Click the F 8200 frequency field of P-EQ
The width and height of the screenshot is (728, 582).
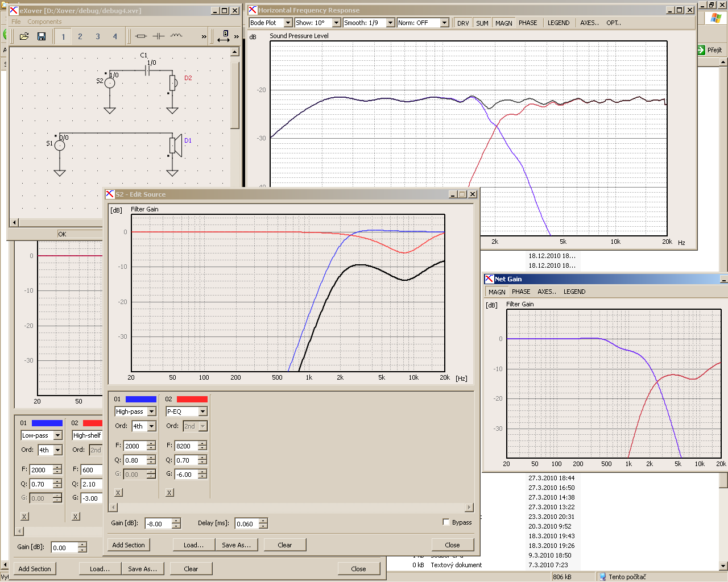tap(186, 446)
